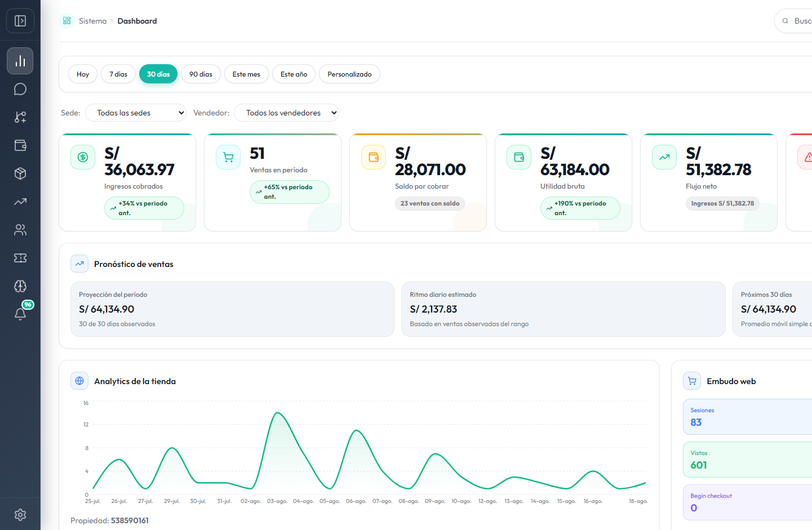Screen dimensions: 812x530
Task: Click the 23 ventas con saldo badge
Action: click(430, 203)
